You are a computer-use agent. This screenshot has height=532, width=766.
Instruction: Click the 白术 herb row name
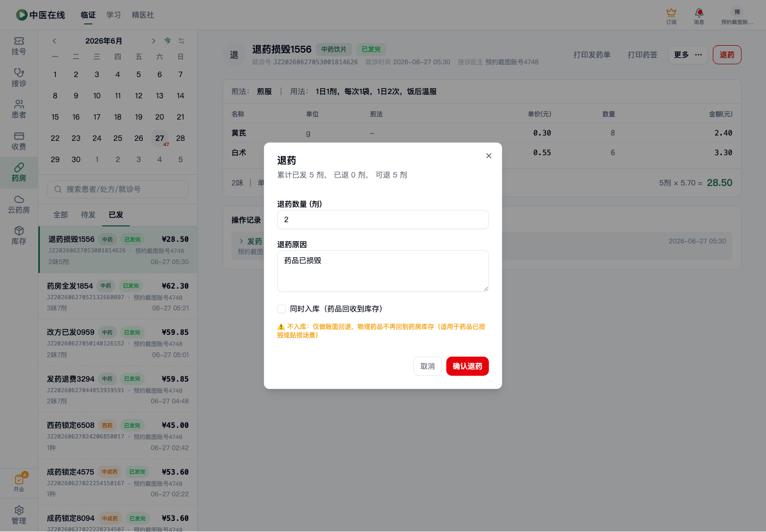(239, 153)
